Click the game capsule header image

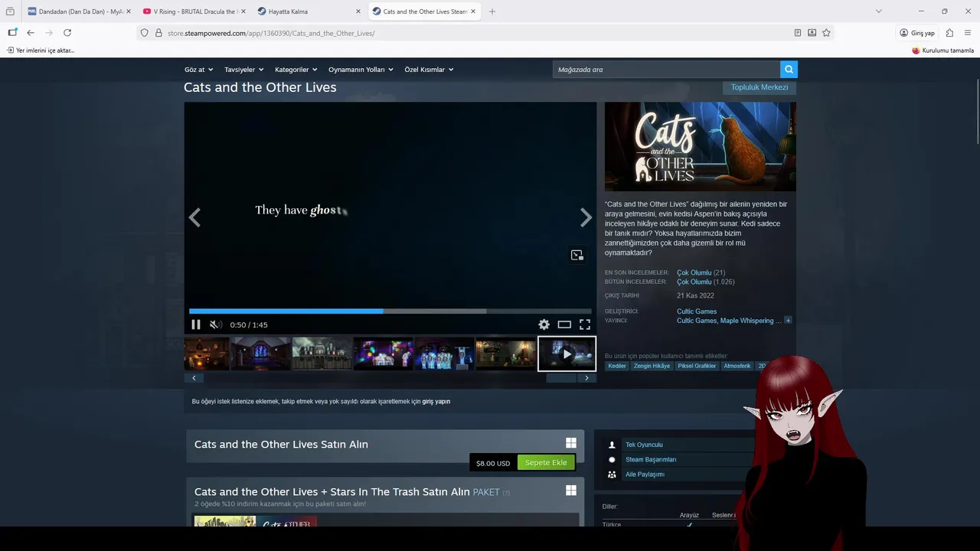701,146
